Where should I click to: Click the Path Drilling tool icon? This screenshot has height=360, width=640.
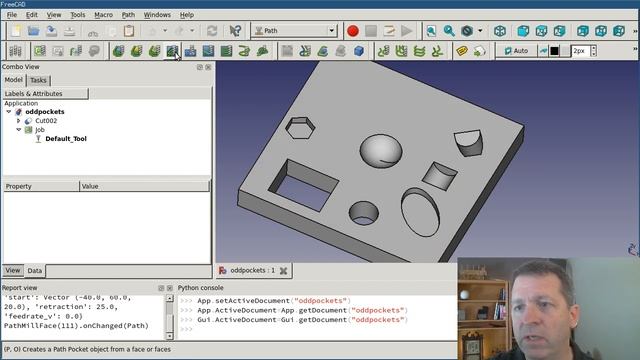pos(190,51)
